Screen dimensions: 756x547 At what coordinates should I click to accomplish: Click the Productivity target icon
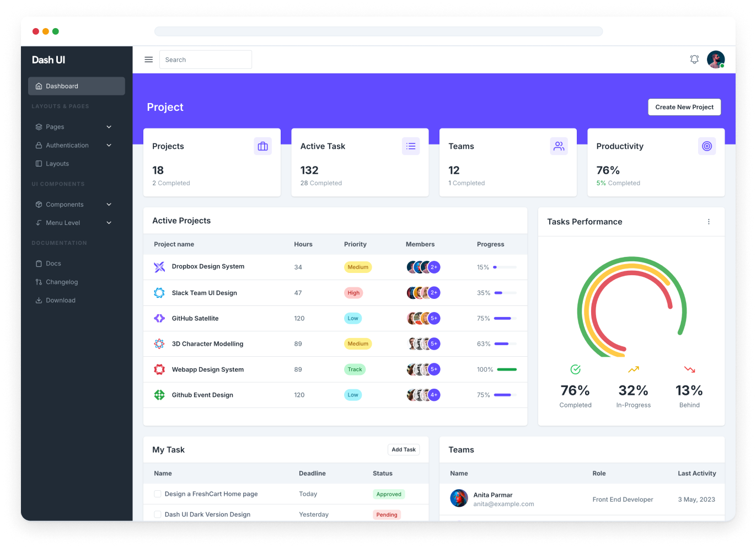click(707, 146)
